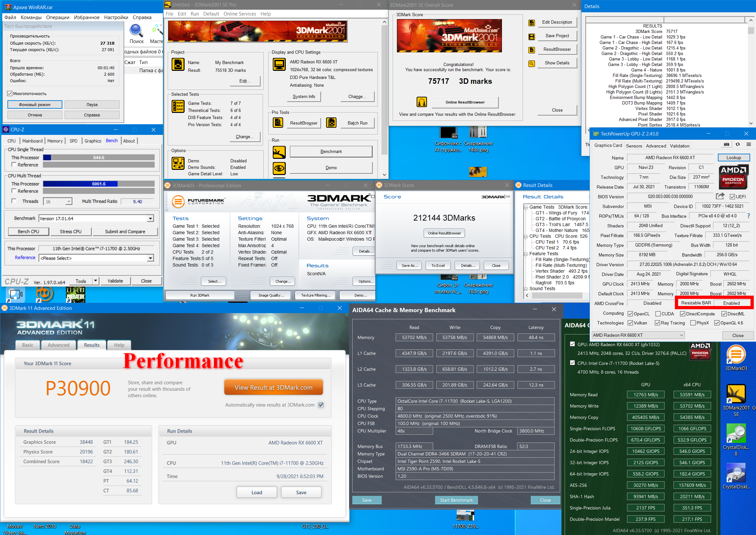
Task: Switch to the Sensors tab in GPU-Z
Action: 634,146
